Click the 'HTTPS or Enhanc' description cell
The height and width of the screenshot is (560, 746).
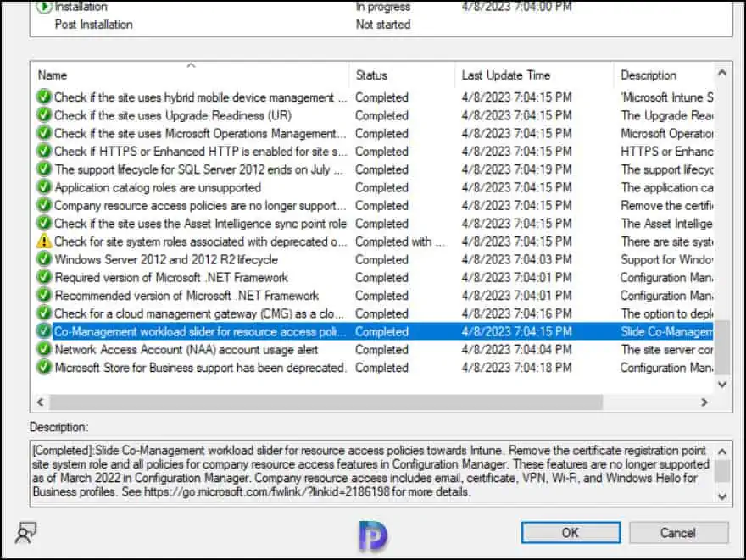pyautogui.click(x=666, y=151)
